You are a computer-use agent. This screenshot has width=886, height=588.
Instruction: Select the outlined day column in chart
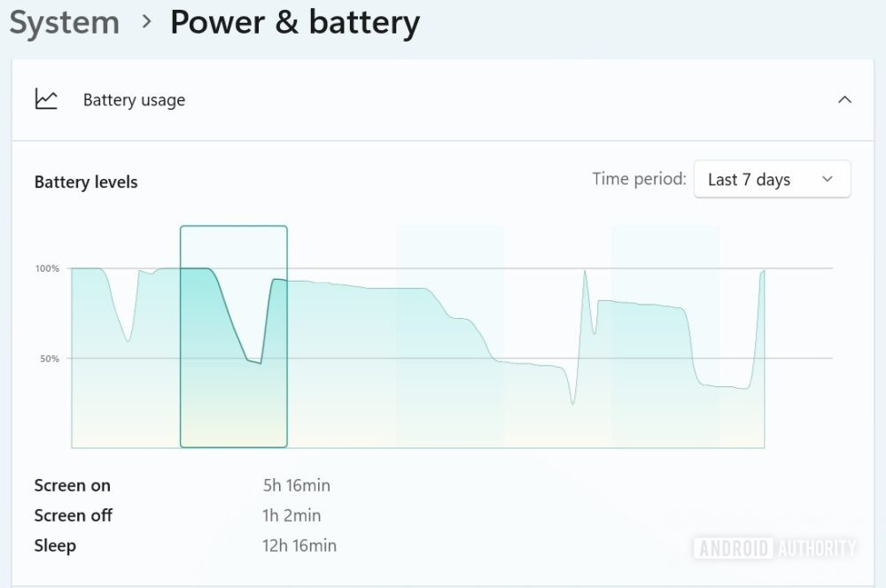point(234,337)
